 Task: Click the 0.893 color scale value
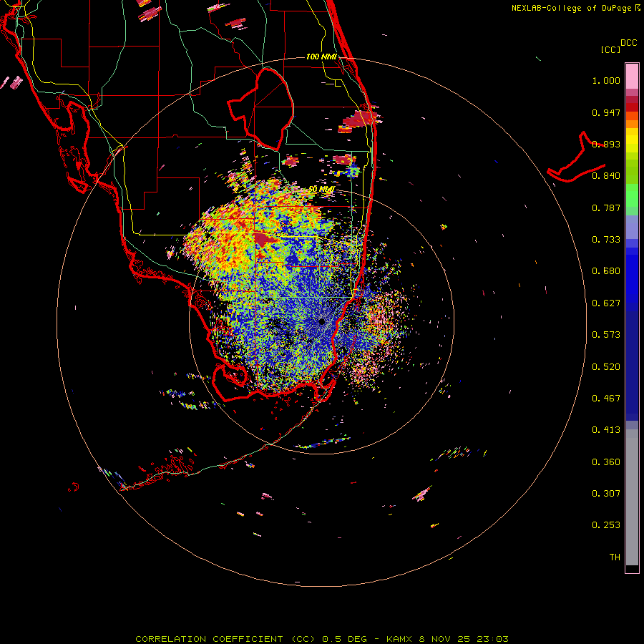tap(606, 144)
